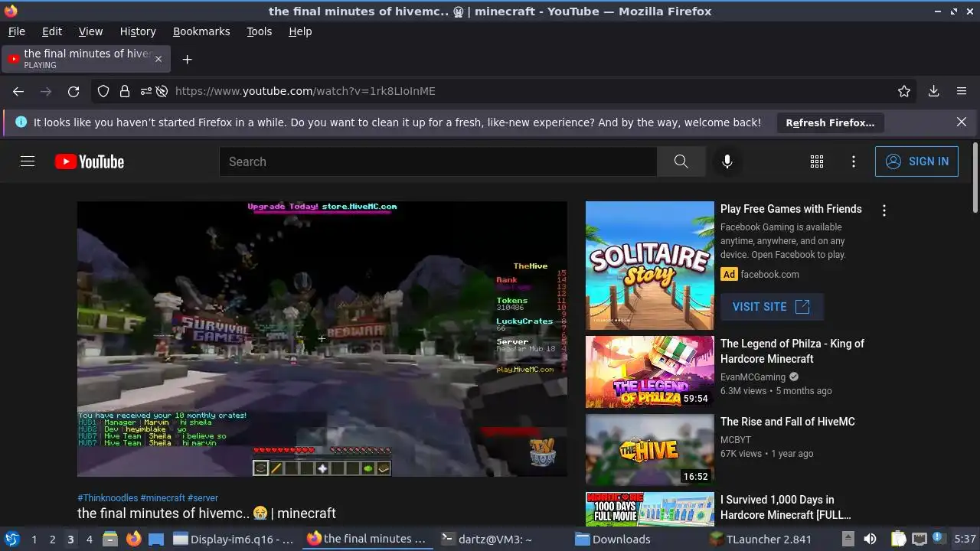The height and width of the screenshot is (551, 980).
Task: Click the info icon on notification bar
Action: [21, 122]
